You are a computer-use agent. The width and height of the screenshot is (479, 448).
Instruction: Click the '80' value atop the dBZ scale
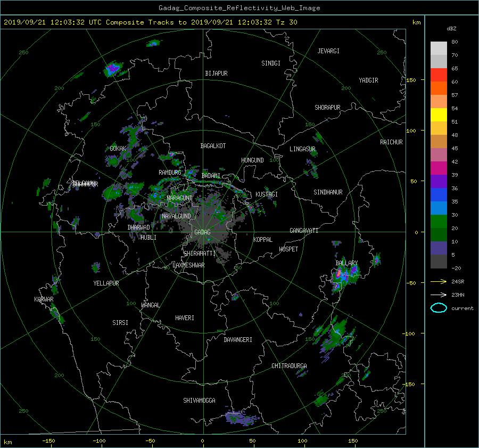point(455,42)
